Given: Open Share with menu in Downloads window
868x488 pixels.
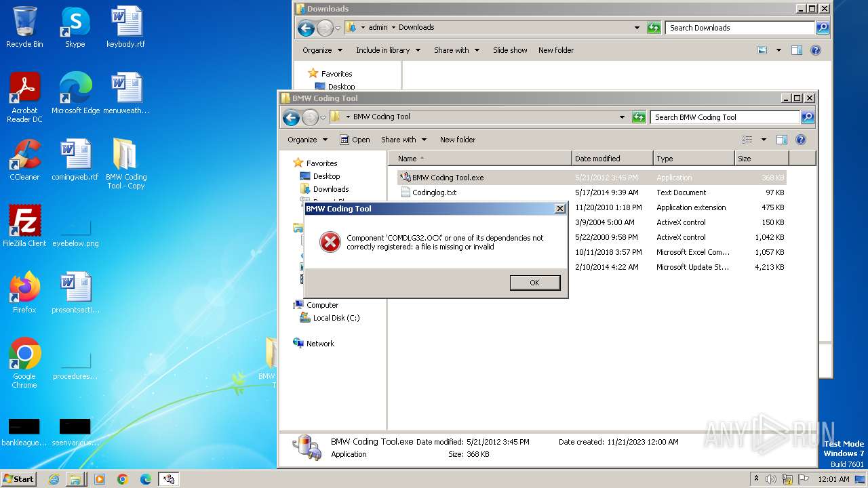Looking at the screenshot, I should (x=457, y=50).
